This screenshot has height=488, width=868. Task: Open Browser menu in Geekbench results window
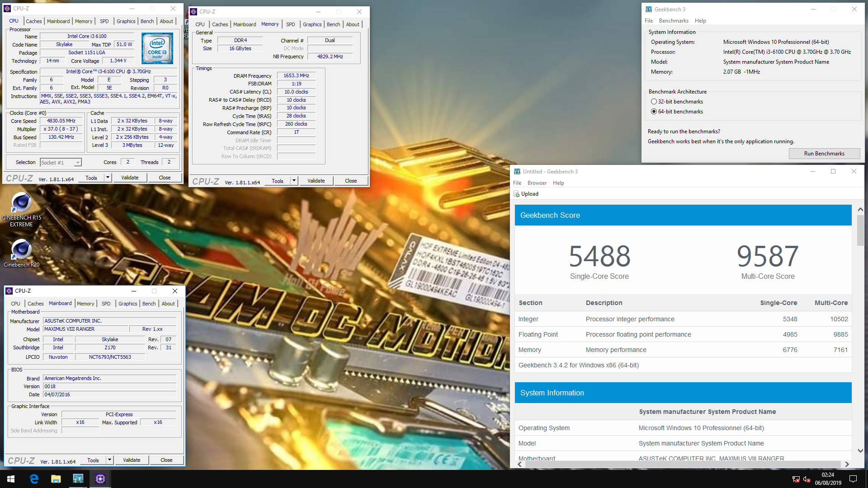pyautogui.click(x=537, y=183)
